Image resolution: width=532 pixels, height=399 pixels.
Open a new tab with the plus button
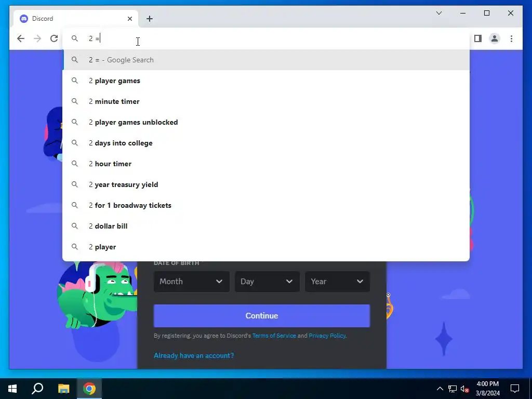(x=150, y=19)
